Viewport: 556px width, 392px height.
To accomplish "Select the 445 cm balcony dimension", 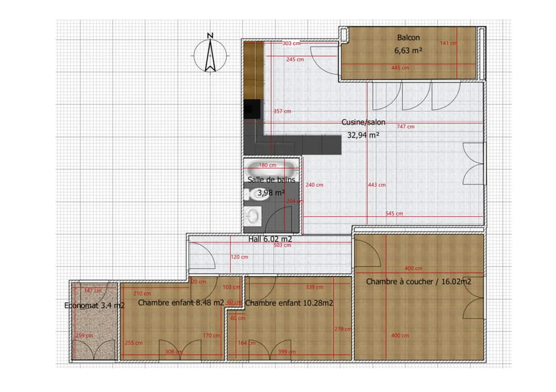I will [x=400, y=68].
